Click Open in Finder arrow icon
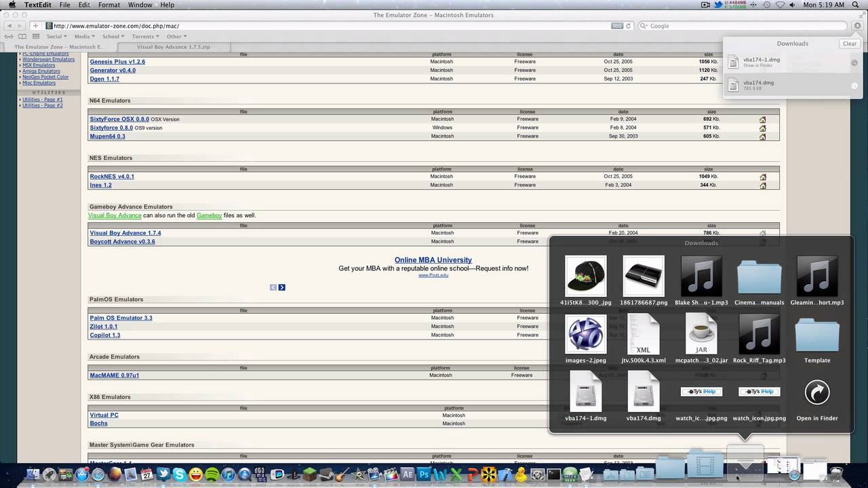Screen dimensions: 868x488 click(817, 392)
